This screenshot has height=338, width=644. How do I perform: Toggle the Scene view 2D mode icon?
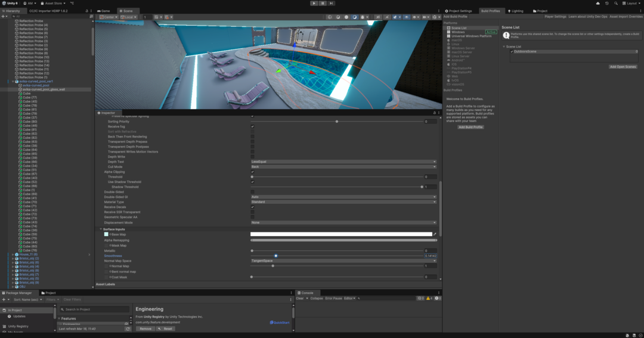pyautogui.click(x=378, y=17)
